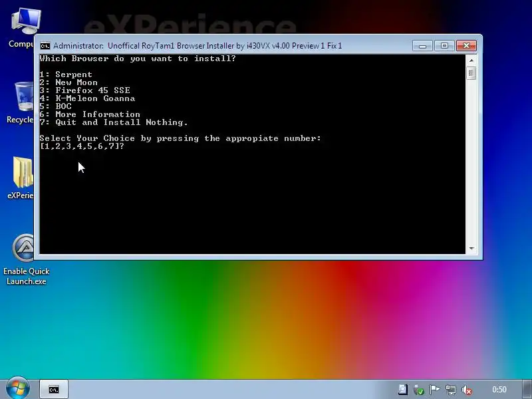Click 'Which Browser do you want to install?' text

[138, 59]
